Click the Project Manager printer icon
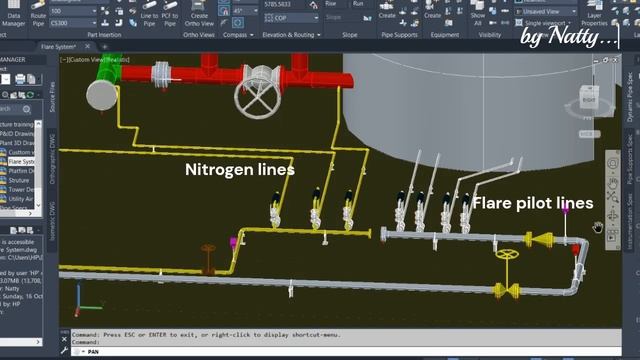The image size is (640, 360). point(20,78)
